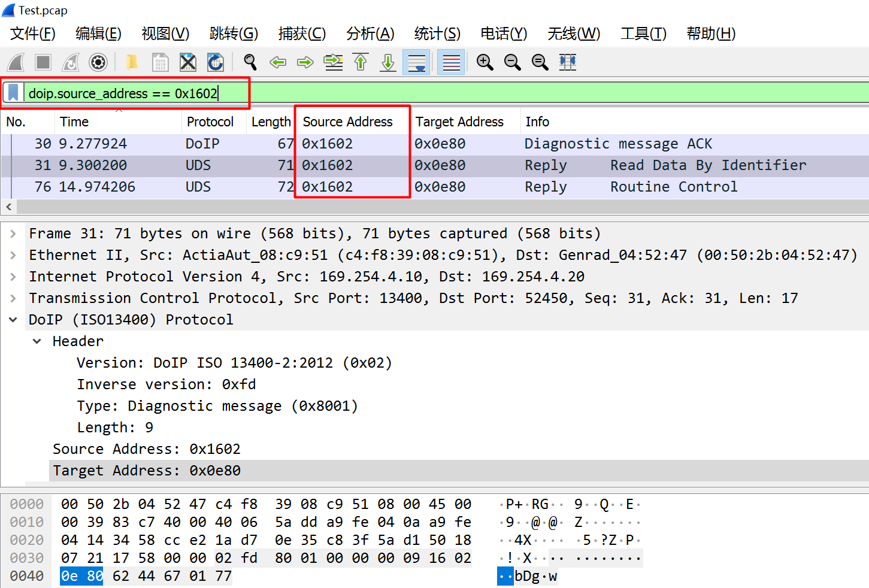The height and width of the screenshot is (588, 869).
Task: Expand Frame 31 details
Action: click(13, 233)
